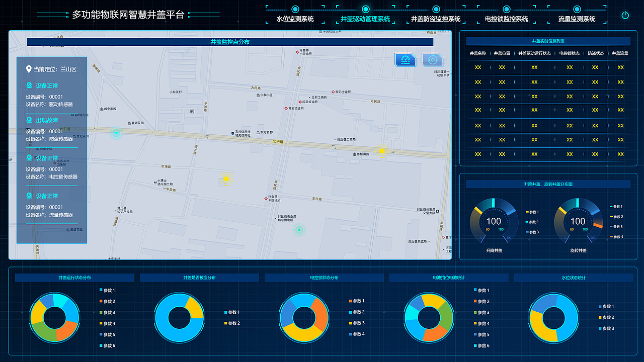Click the 城中家园 label on map
The image size is (644, 362).
(x=108, y=109)
